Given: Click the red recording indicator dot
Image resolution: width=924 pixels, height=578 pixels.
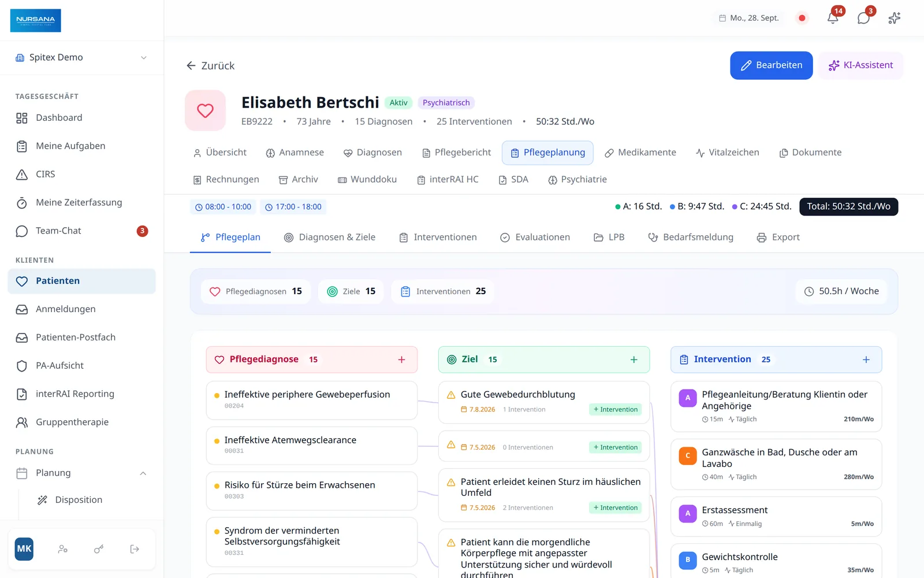Looking at the screenshot, I should pos(802,18).
